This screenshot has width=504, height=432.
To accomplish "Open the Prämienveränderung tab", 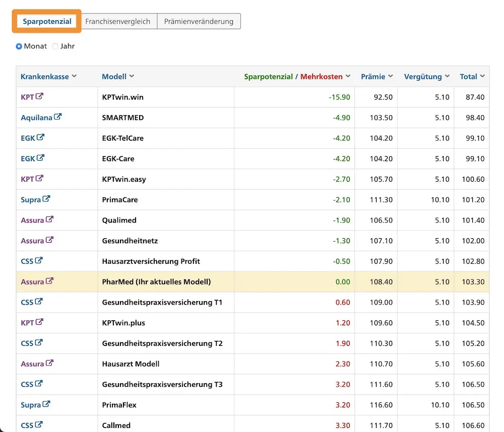I will pyautogui.click(x=199, y=21).
